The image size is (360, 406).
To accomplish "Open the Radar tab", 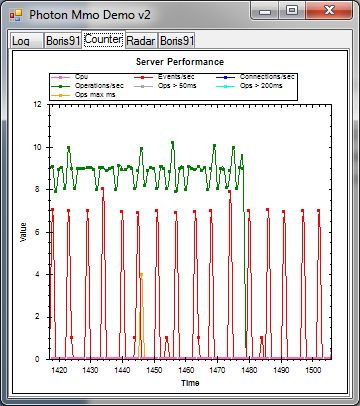I will [141, 41].
